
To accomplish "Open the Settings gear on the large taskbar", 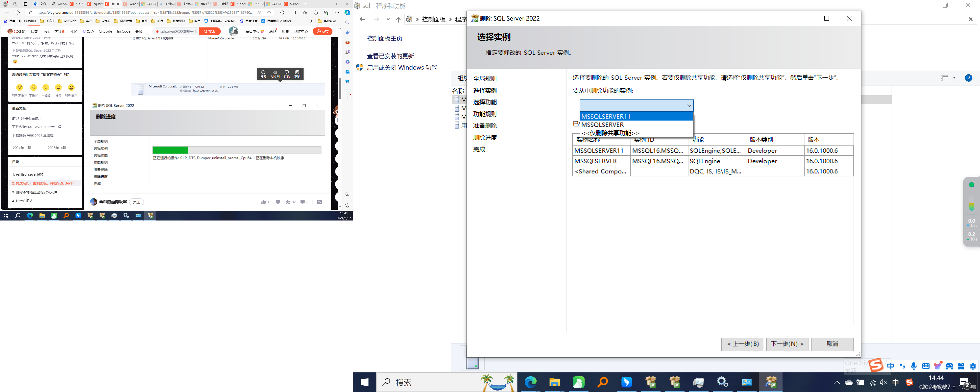I will point(722,382).
